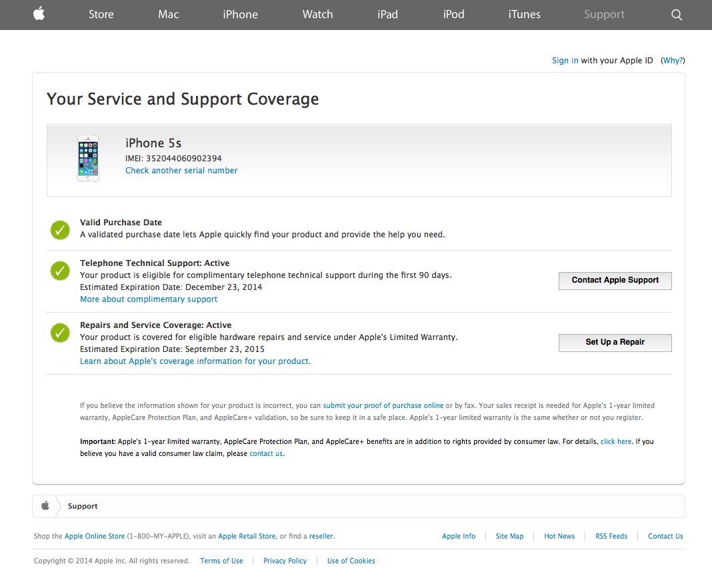The image size is (712, 588).
Task: Click the iPhone 5s product image
Action: (x=88, y=159)
